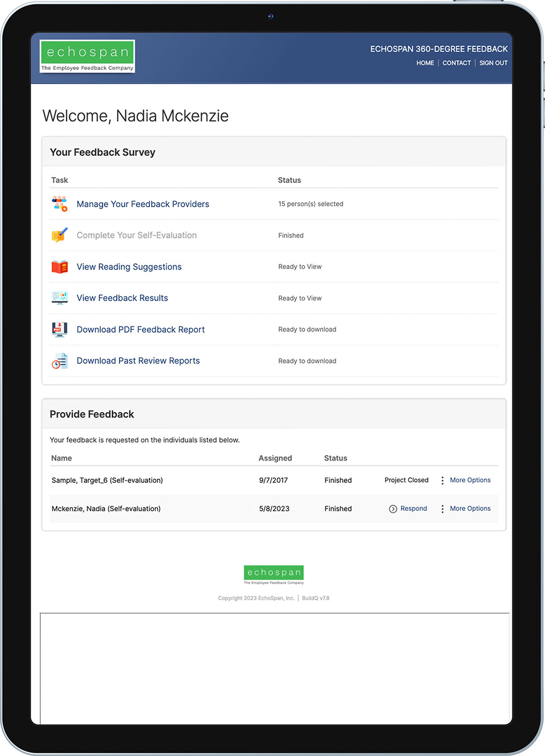Screen dimensions: 545x756
Task: Click the circled arrow icon beside Respond
Action: click(393, 509)
